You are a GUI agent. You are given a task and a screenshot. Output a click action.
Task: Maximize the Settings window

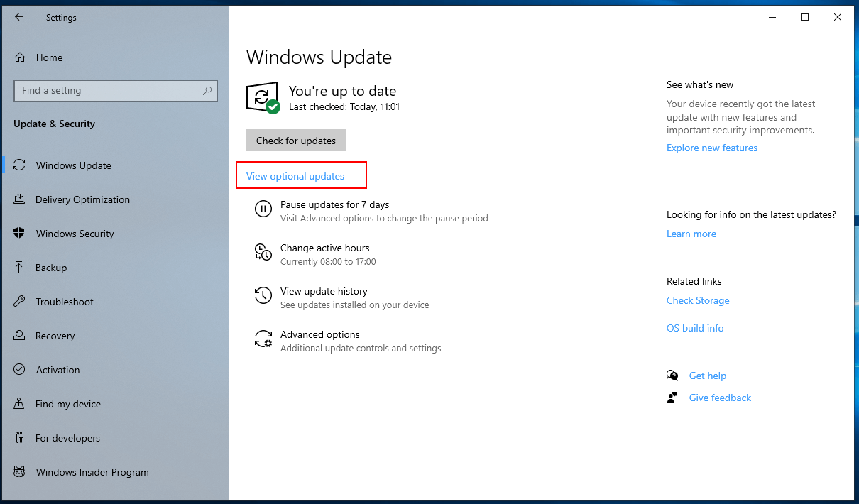[x=805, y=17]
